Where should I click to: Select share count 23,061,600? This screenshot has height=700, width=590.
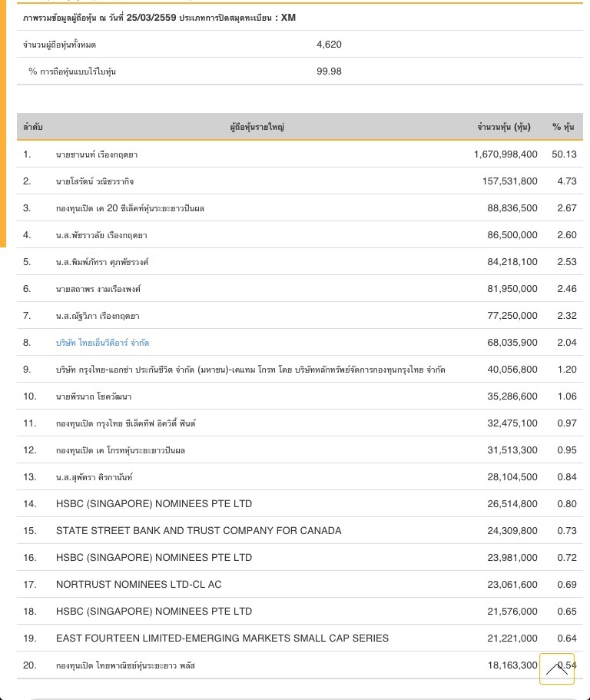click(x=512, y=585)
